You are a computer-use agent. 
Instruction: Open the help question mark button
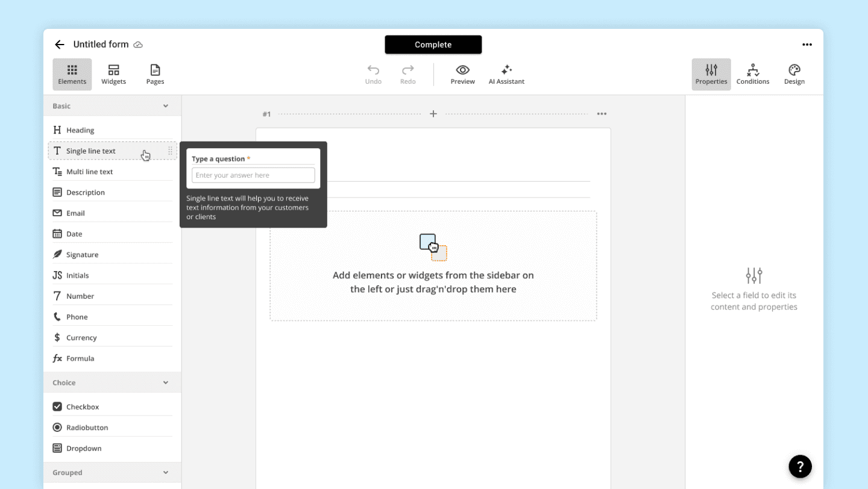(800, 466)
